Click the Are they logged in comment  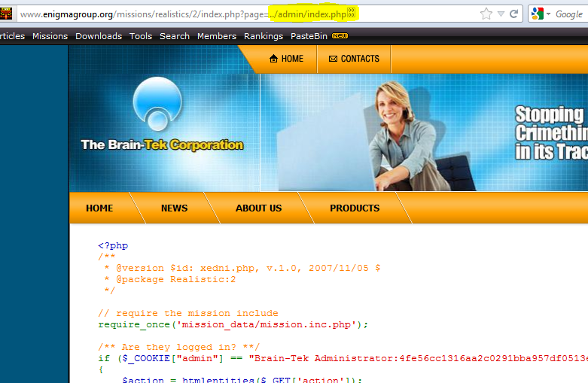(x=179, y=347)
